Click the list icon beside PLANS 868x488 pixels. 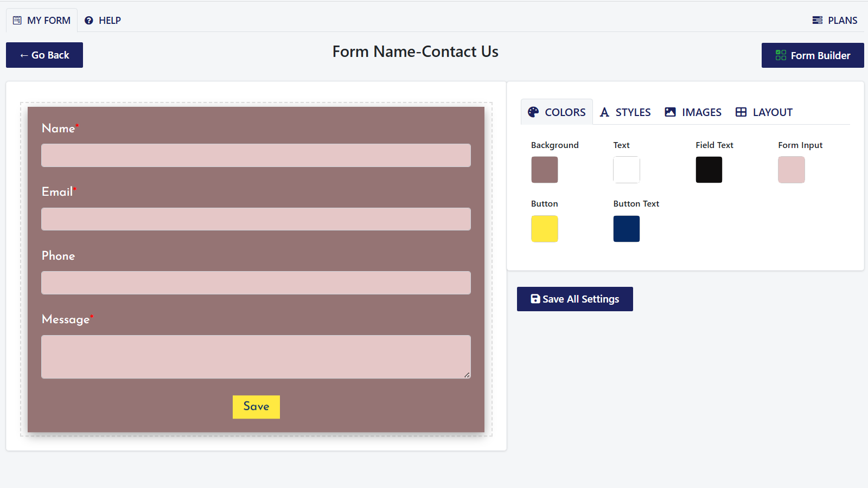(x=816, y=20)
